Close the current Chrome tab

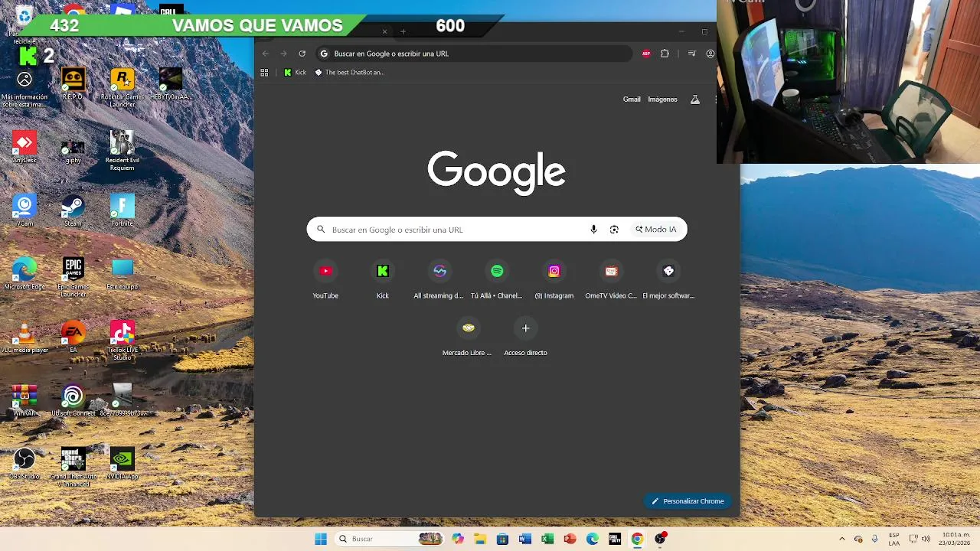[385, 31]
